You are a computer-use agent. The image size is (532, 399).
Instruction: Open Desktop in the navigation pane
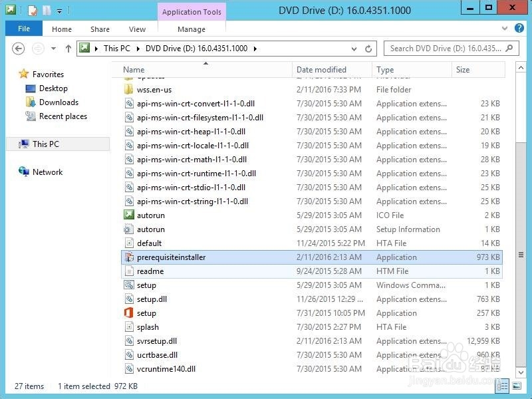tap(53, 88)
